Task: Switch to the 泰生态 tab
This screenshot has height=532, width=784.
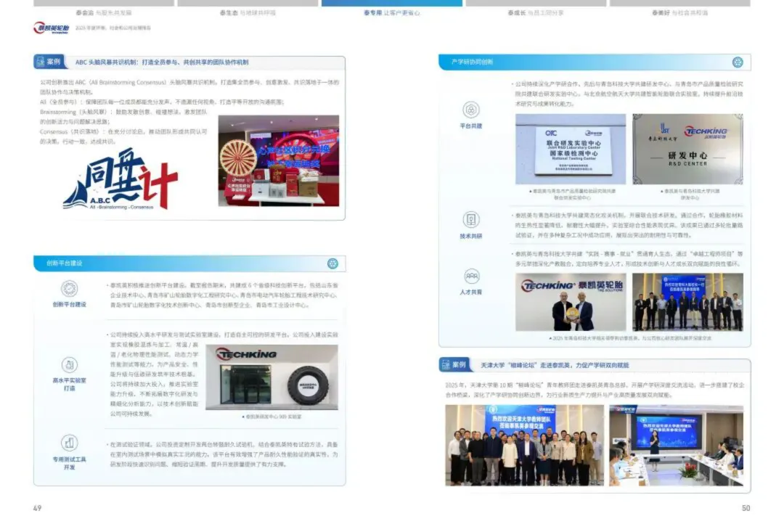Action: pos(248,12)
